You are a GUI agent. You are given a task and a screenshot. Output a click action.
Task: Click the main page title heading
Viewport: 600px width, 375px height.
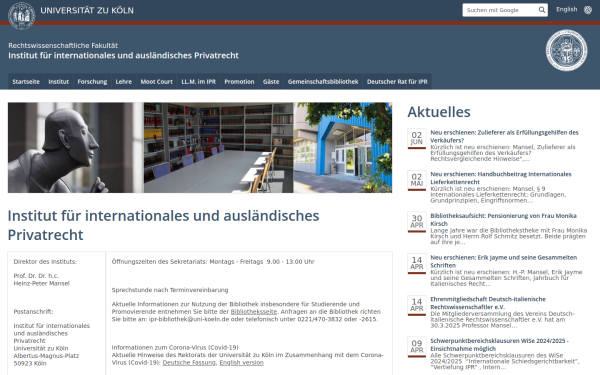163,225
